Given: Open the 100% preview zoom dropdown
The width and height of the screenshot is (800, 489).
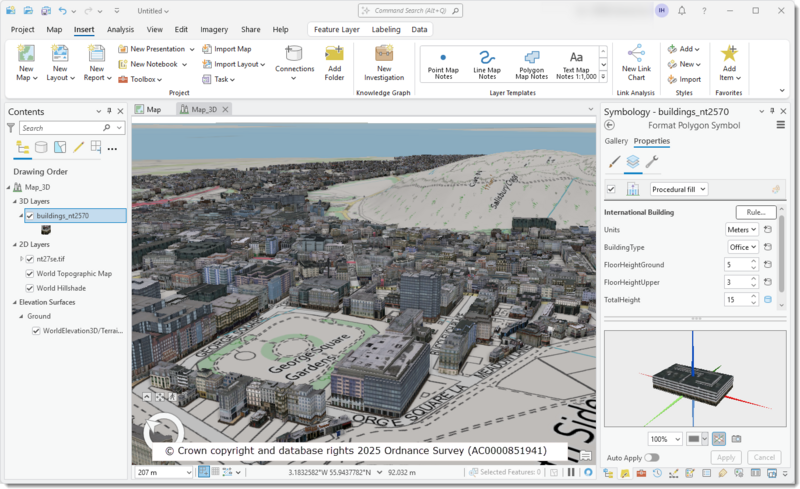Looking at the screenshot, I should pyautogui.click(x=665, y=439).
